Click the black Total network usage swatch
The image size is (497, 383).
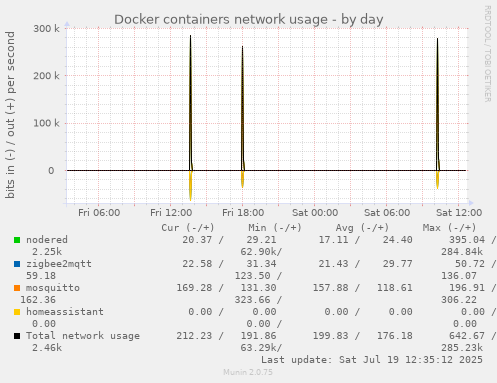pos(17,336)
